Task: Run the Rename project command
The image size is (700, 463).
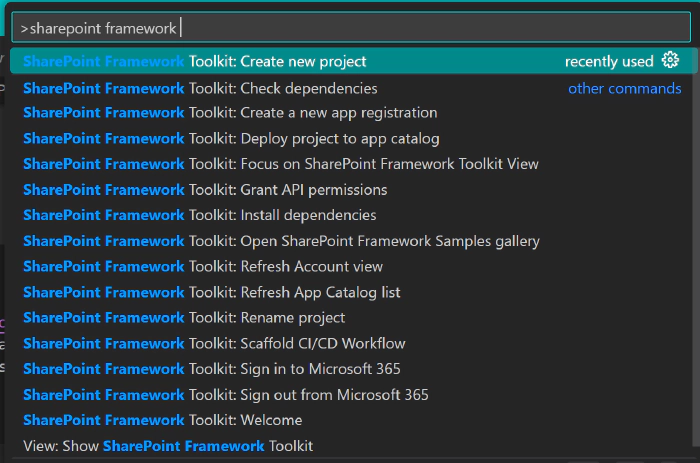Action: 184,318
